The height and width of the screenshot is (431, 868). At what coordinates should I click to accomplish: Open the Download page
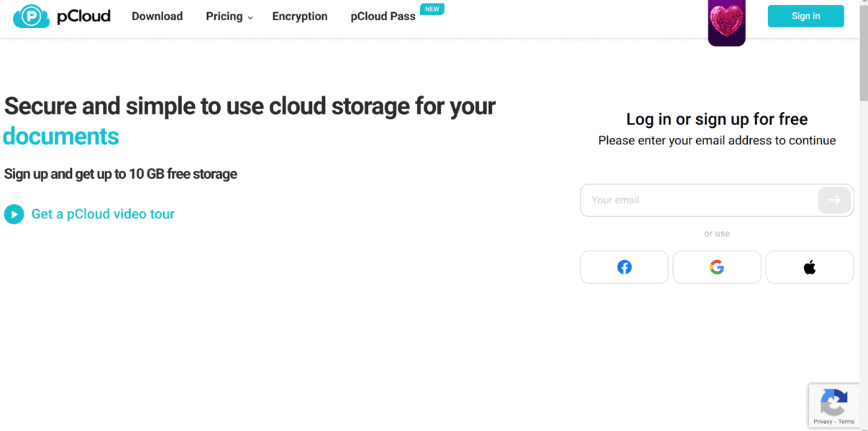point(157,17)
